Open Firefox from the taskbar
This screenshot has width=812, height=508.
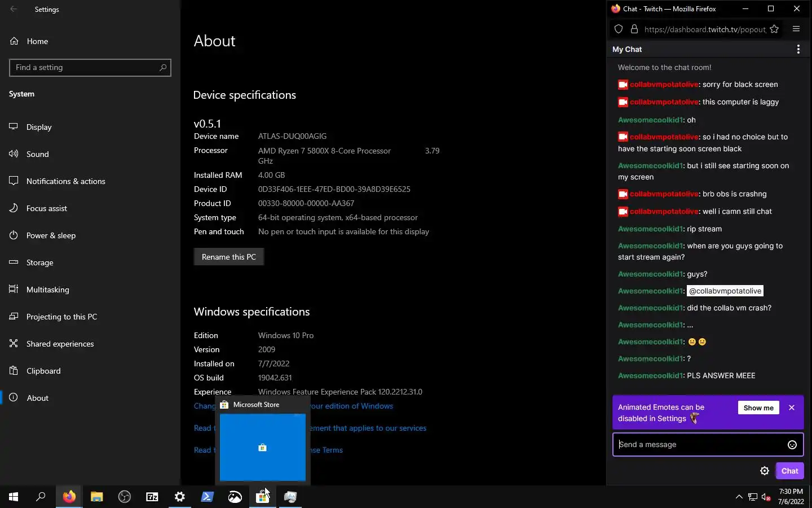pyautogui.click(x=69, y=497)
